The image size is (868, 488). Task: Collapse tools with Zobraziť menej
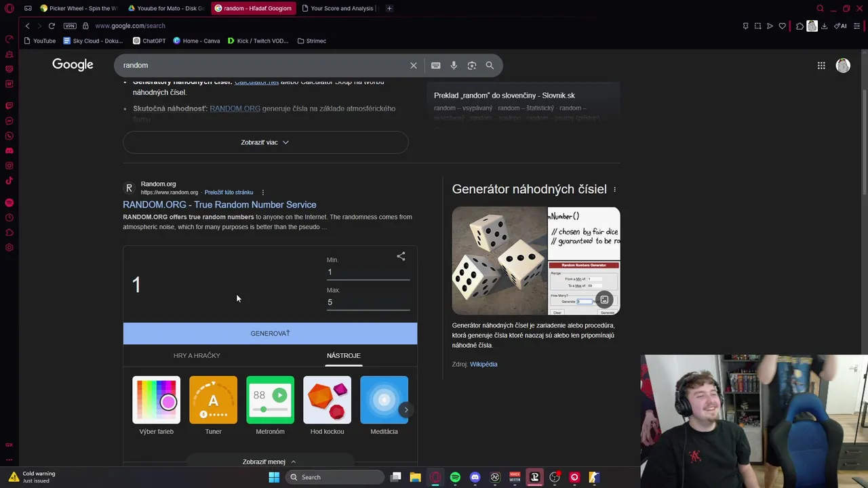coord(269,462)
